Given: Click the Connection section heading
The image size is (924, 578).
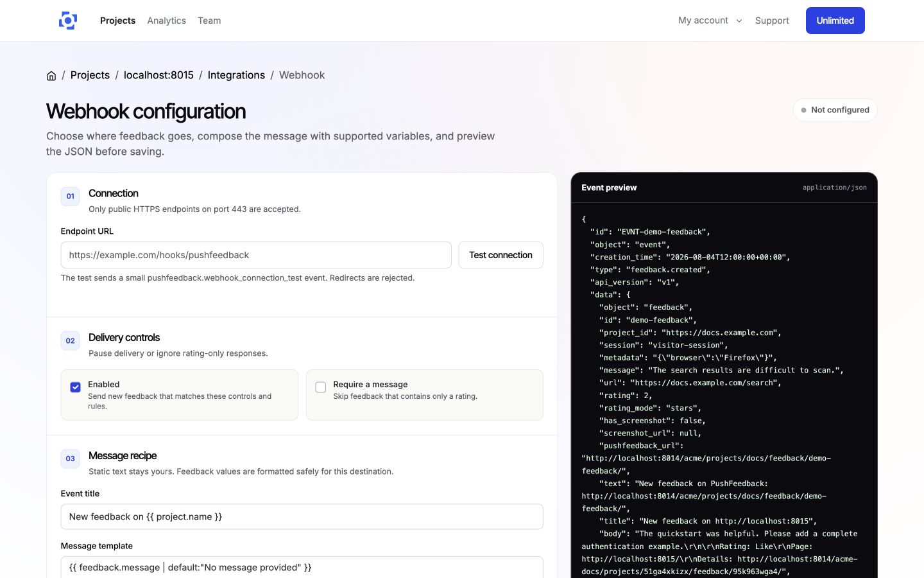Looking at the screenshot, I should click(x=113, y=193).
